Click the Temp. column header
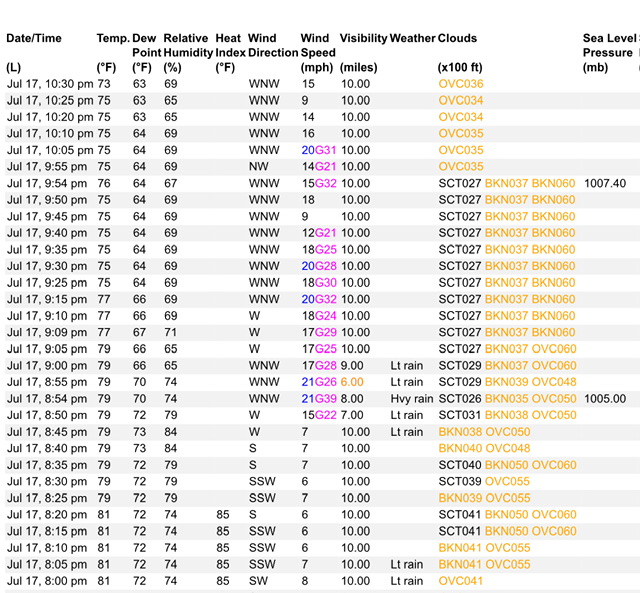Image resolution: width=640 pixels, height=593 pixels. click(x=113, y=38)
